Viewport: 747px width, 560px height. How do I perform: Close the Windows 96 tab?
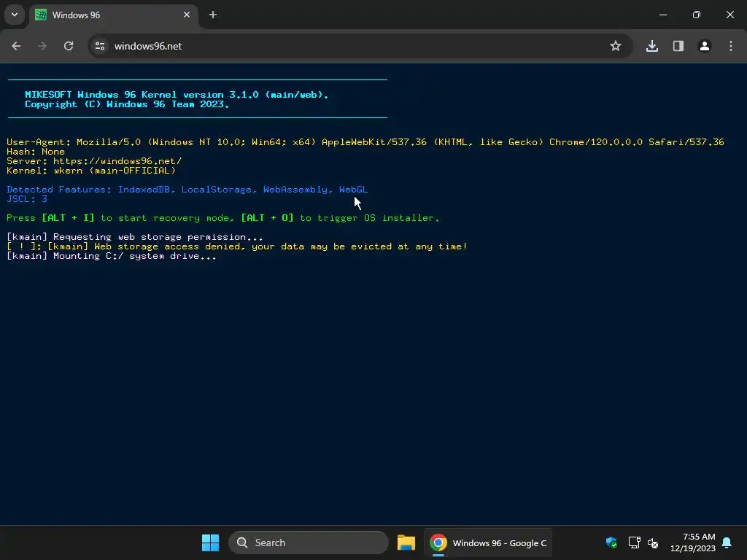tap(187, 15)
